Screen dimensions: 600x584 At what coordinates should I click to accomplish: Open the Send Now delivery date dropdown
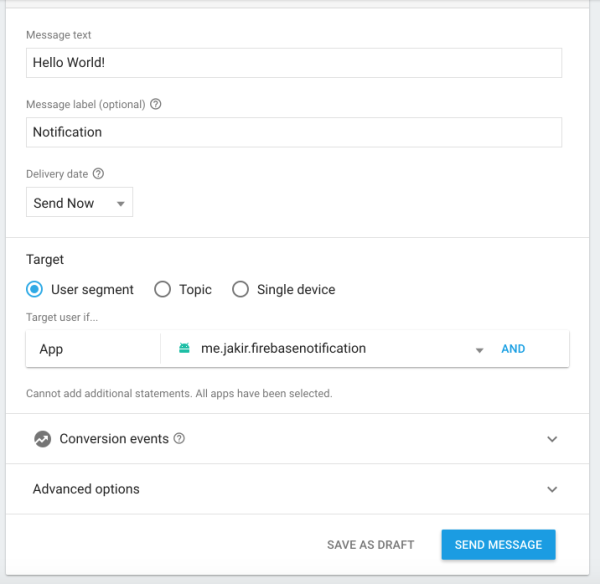point(79,203)
